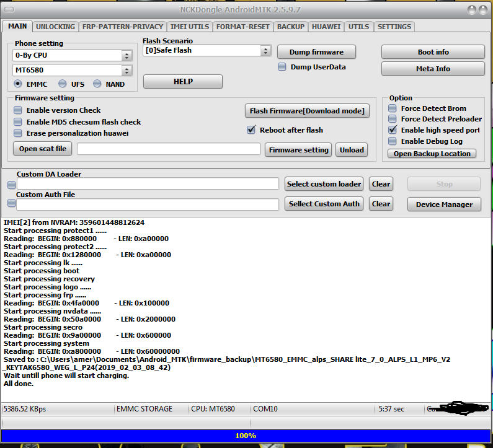The height and width of the screenshot is (448, 493).
Task: Enable the Dump UserData checkbox
Action: pyautogui.click(x=282, y=67)
